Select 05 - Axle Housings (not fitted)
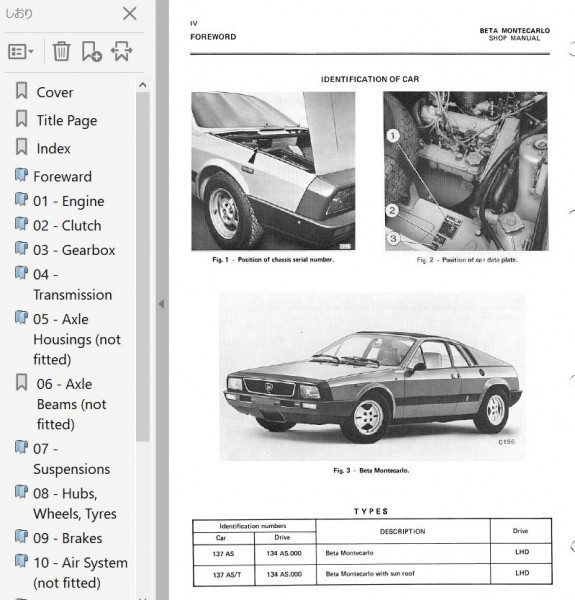575x600 pixels. pyautogui.click(x=77, y=339)
